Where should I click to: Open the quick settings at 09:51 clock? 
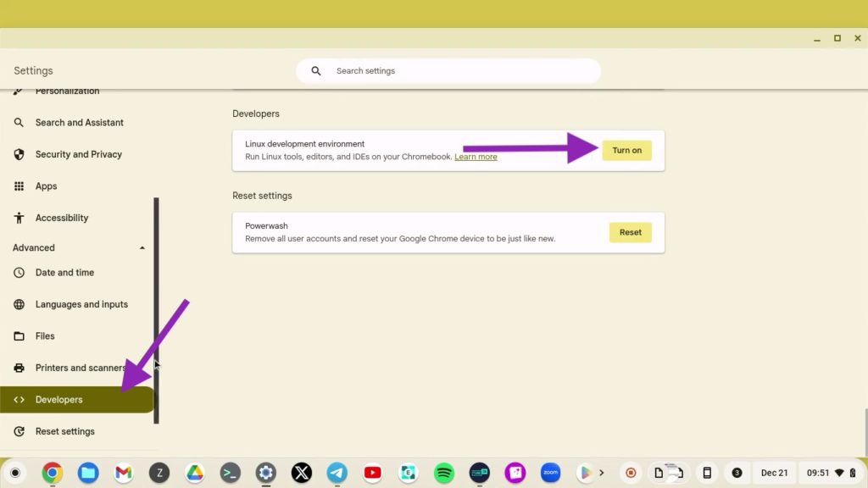[x=831, y=473]
